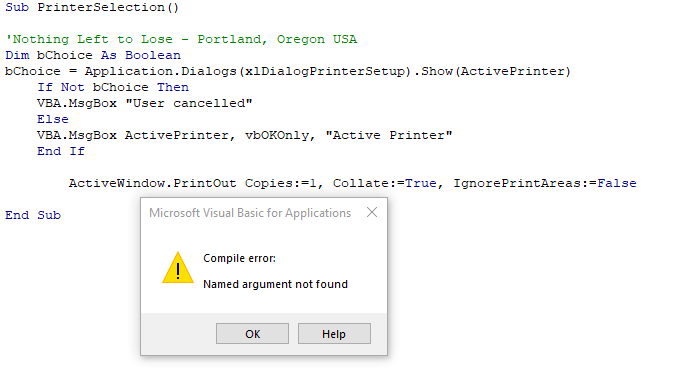Click the green 'Nothing Left to Lose' comment

click(181, 39)
